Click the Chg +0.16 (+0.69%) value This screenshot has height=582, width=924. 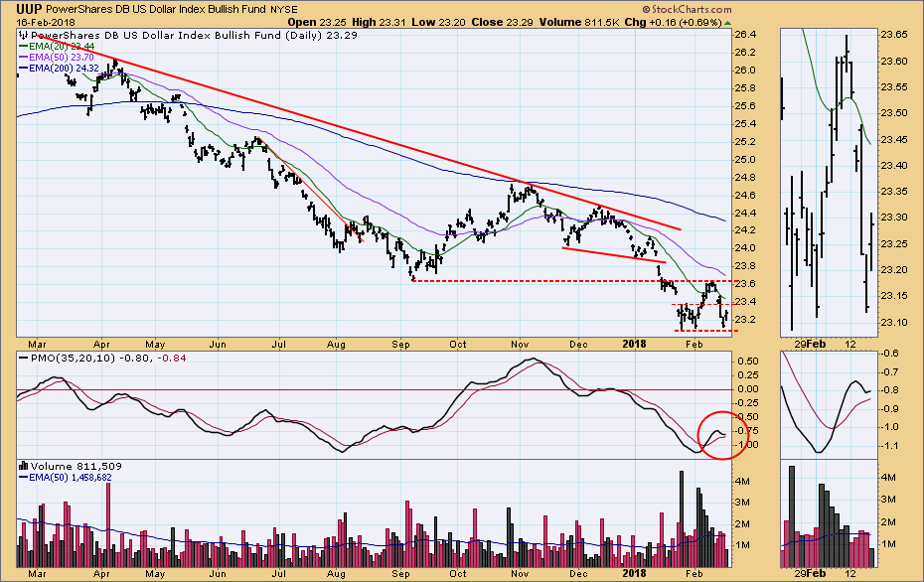(x=673, y=23)
